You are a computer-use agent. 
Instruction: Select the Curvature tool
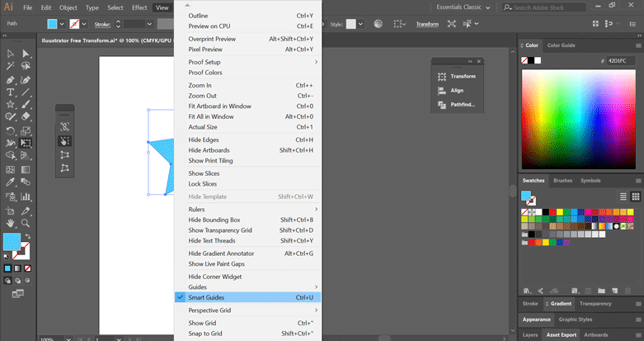coord(26,80)
